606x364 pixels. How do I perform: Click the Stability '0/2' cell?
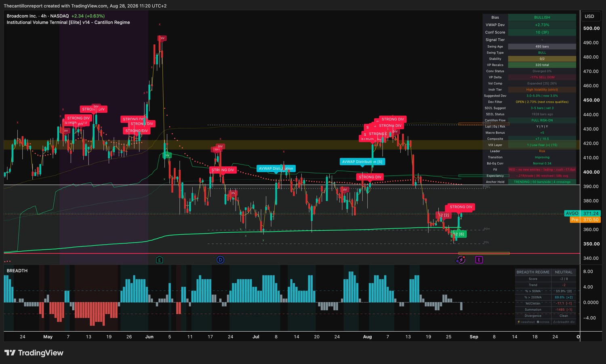pyautogui.click(x=542, y=59)
